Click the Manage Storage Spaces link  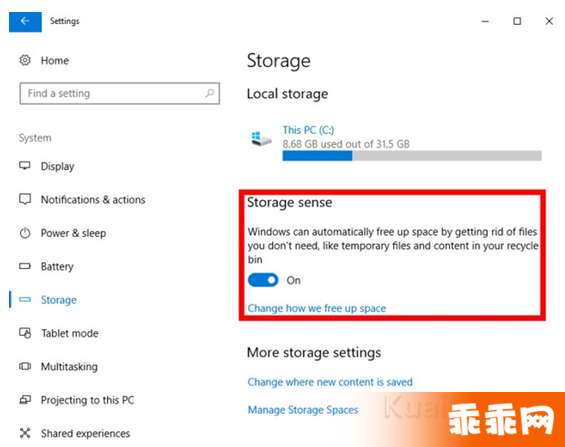point(303,410)
